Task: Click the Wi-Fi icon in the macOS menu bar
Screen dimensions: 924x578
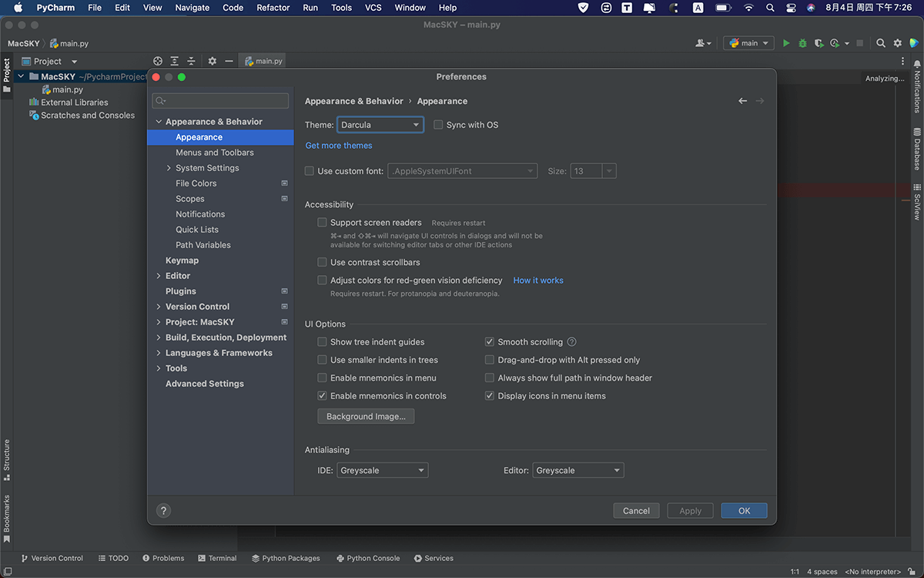Action: [x=748, y=8]
